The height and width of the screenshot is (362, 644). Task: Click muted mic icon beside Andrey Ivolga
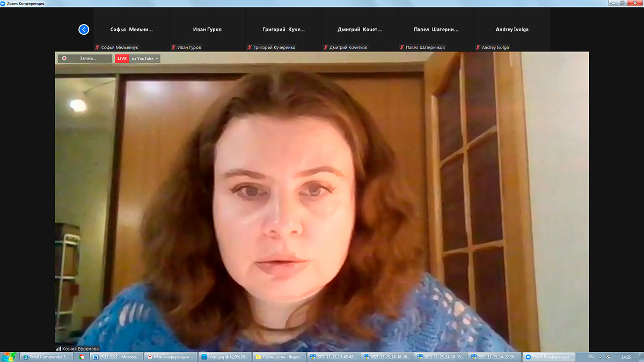click(x=478, y=47)
